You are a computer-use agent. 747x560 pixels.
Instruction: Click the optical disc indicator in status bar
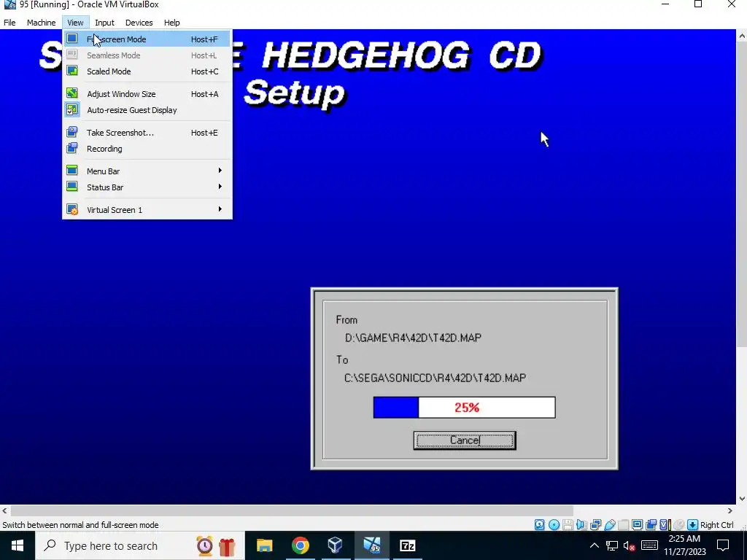tap(554, 525)
